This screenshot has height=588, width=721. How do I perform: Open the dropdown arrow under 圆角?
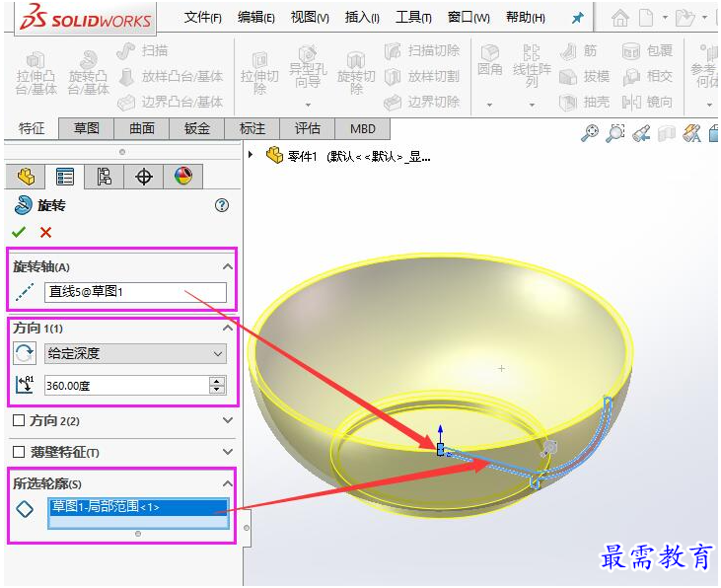(490, 105)
